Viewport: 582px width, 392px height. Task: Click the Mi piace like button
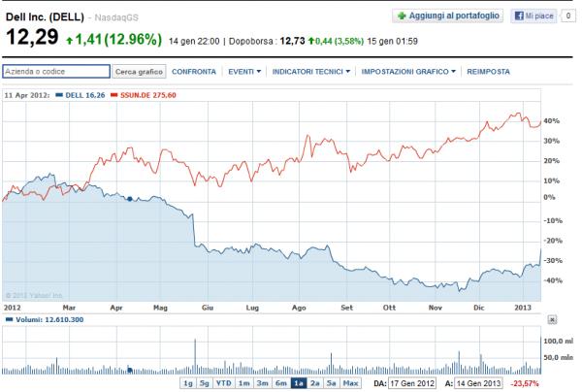(x=533, y=16)
